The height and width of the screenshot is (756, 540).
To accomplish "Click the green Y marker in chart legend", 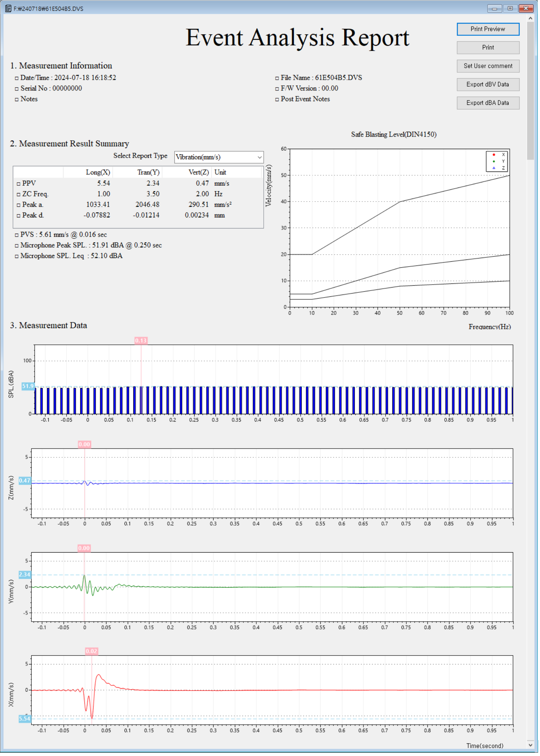I will pos(493,161).
